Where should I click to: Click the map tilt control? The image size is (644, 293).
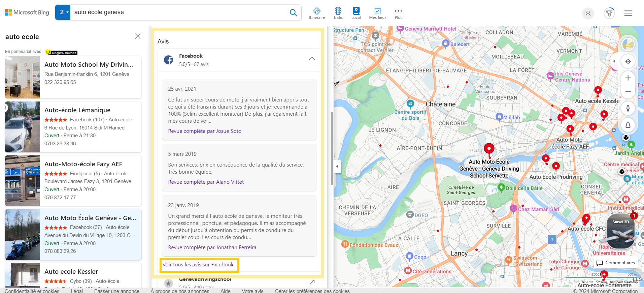(628, 125)
